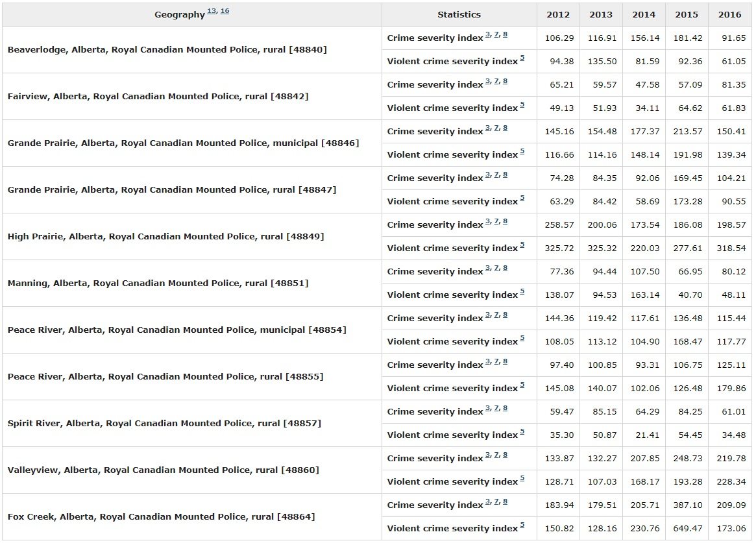The height and width of the screenshot is (543, 756).
Task: Click value 173.28 in Grande Prairie rural row
Action: [688, 201]
